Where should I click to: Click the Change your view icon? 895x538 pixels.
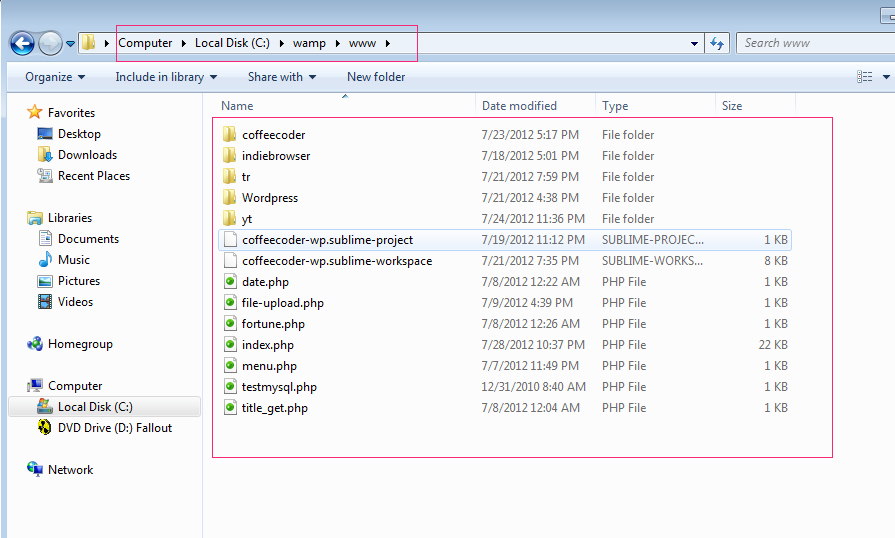(864, 77)
